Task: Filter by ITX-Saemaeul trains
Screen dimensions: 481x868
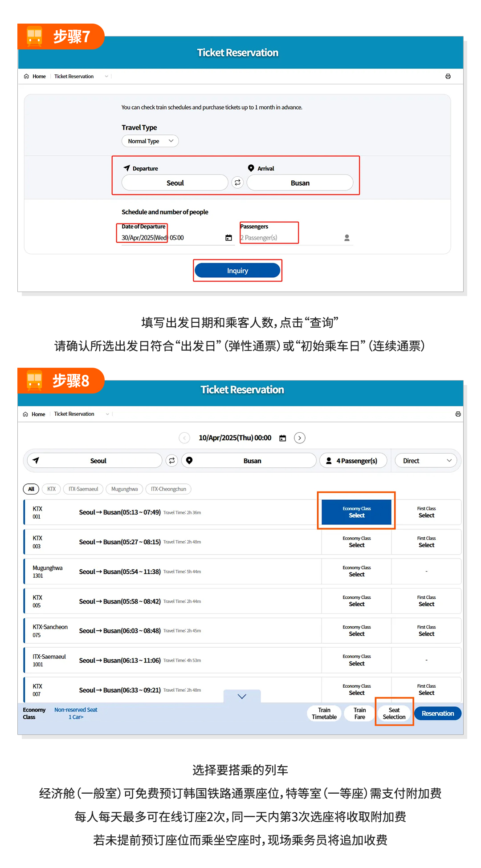Action: 83,489
